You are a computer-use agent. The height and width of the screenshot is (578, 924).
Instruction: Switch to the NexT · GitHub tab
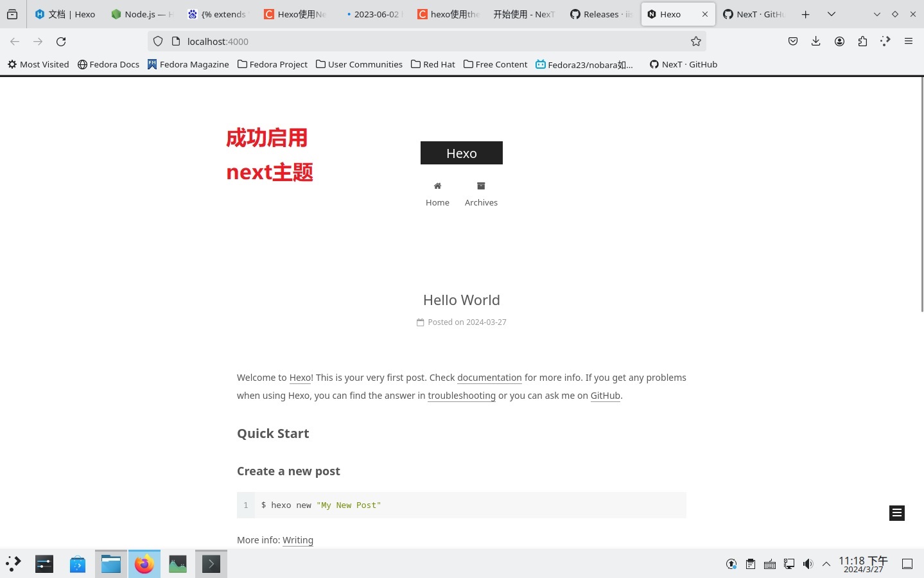click(754, 14)
